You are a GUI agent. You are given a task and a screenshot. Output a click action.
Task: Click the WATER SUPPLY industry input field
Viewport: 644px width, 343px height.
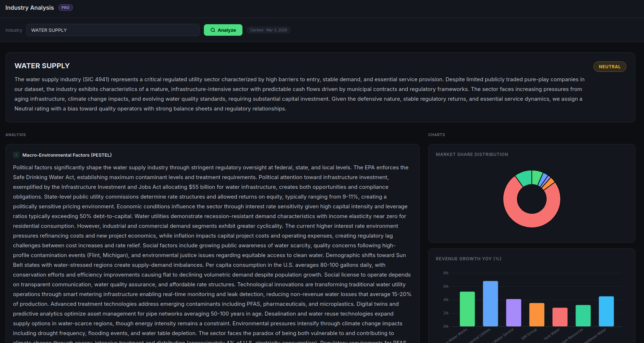(113, 30)
